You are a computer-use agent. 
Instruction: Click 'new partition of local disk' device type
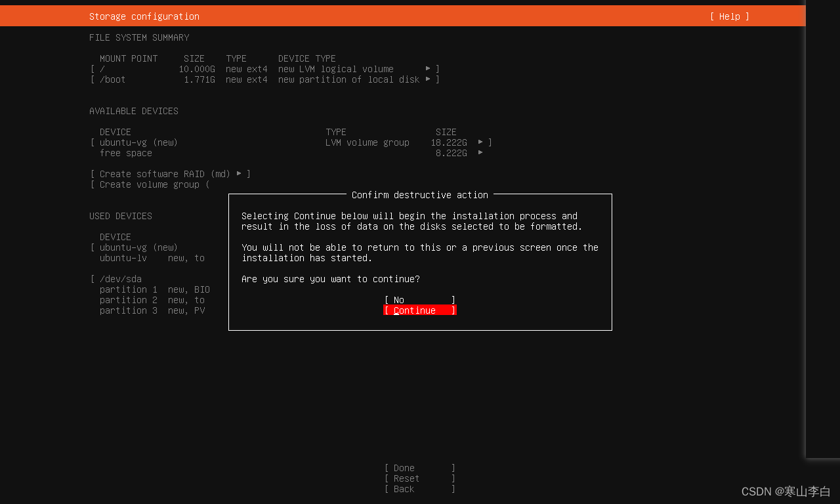[348, 79]
